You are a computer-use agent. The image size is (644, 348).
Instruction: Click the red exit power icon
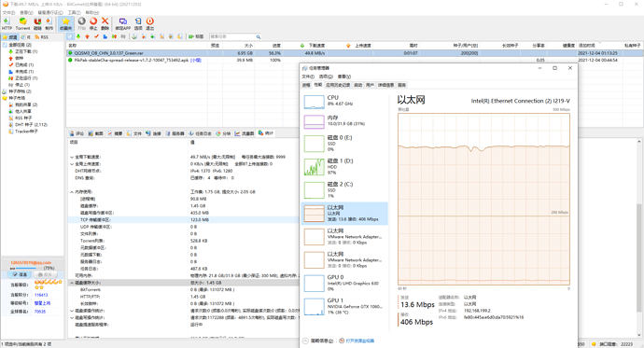150,23
